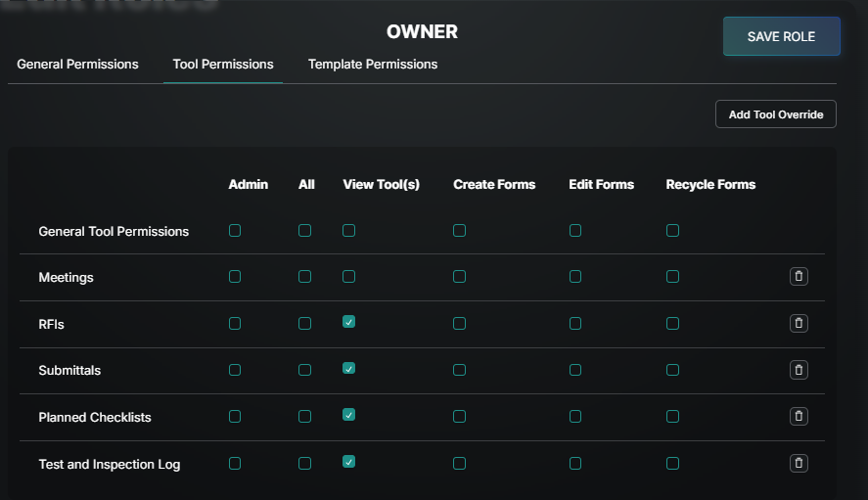868x500 pixels.
Task: Open the Template Permissions tab
Action: (373, 65)
